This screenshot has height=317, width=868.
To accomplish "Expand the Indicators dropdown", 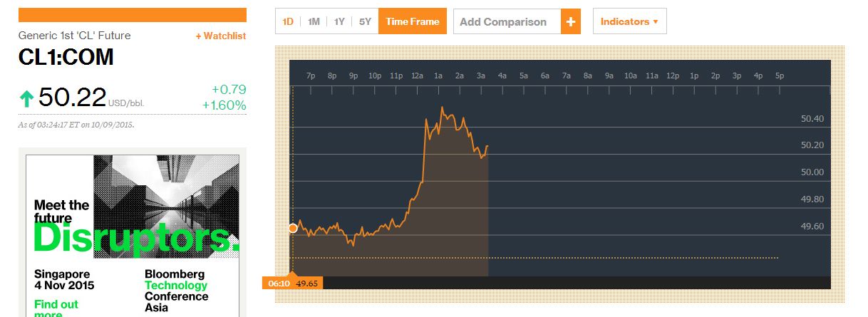I will coord(629,21).
